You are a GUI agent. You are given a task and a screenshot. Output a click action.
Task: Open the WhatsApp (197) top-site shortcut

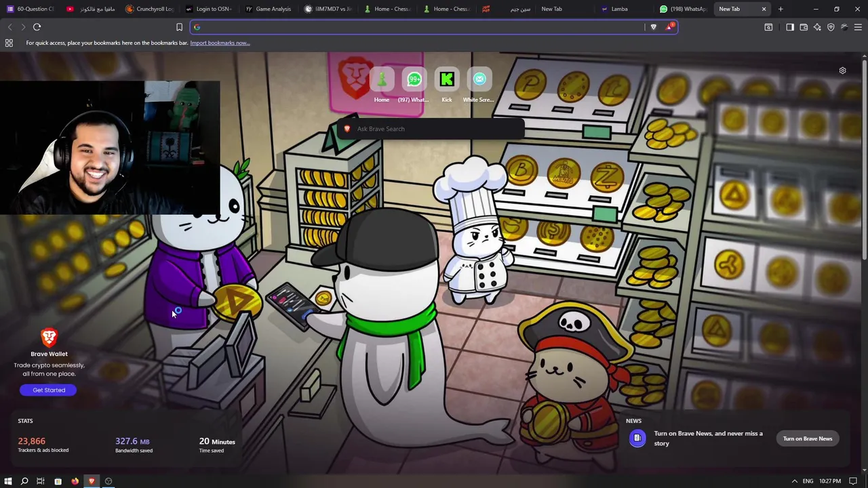click(x=414, y=85)
